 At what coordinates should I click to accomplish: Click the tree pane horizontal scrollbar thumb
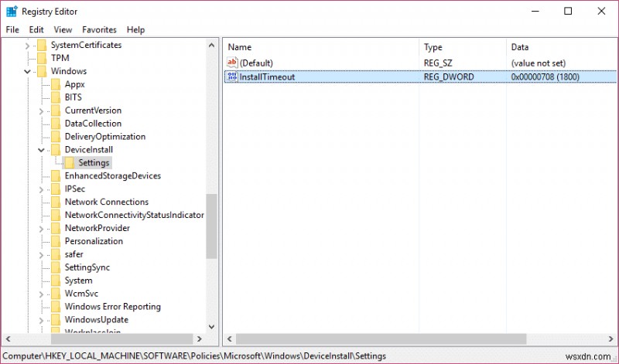pyautogui.click(x=121, y=338)
